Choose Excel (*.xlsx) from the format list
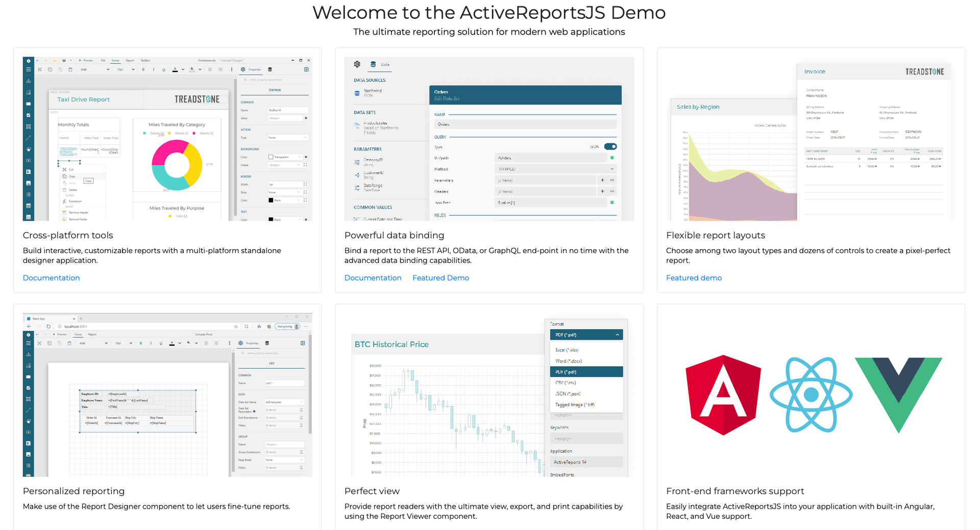The height and width of the screenshot is (530, 980). [x=567, y=350]
